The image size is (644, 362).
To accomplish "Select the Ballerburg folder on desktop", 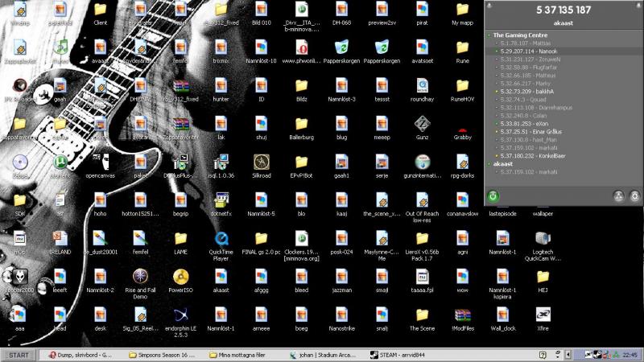I will pos(301,124).
